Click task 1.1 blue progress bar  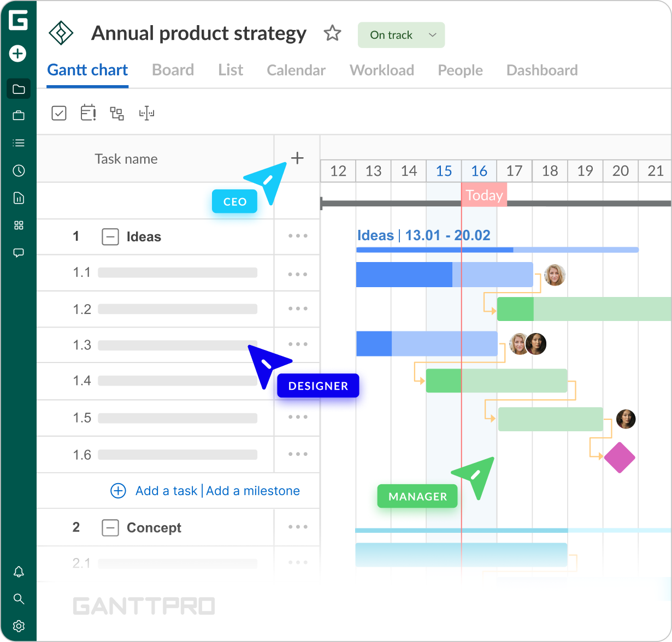click(404, 275)
